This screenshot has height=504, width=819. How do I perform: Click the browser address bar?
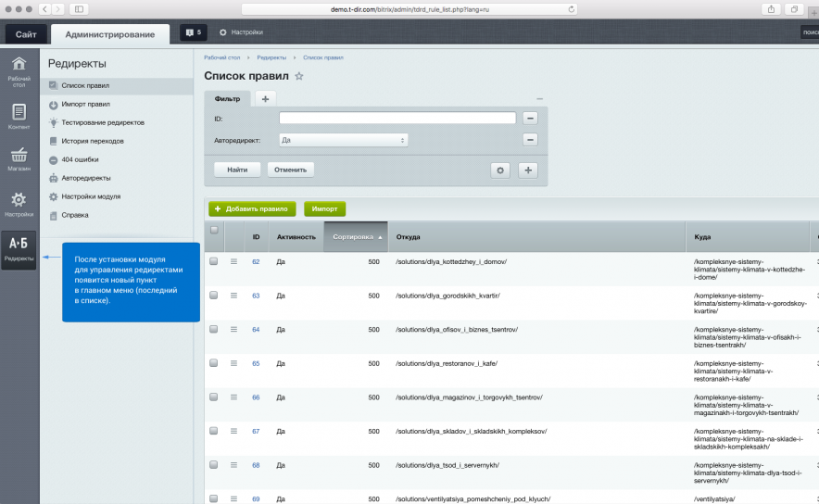409,9
